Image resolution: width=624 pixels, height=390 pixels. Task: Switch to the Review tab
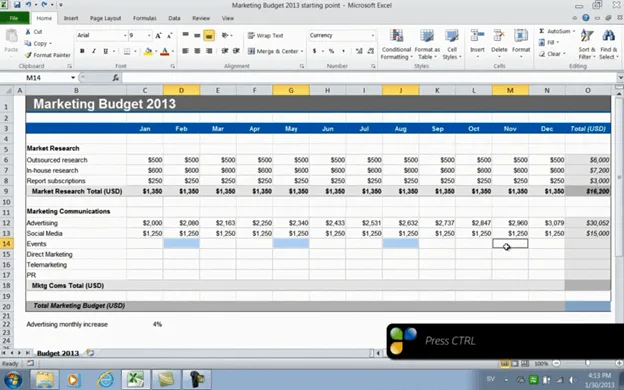coord(201,18)
